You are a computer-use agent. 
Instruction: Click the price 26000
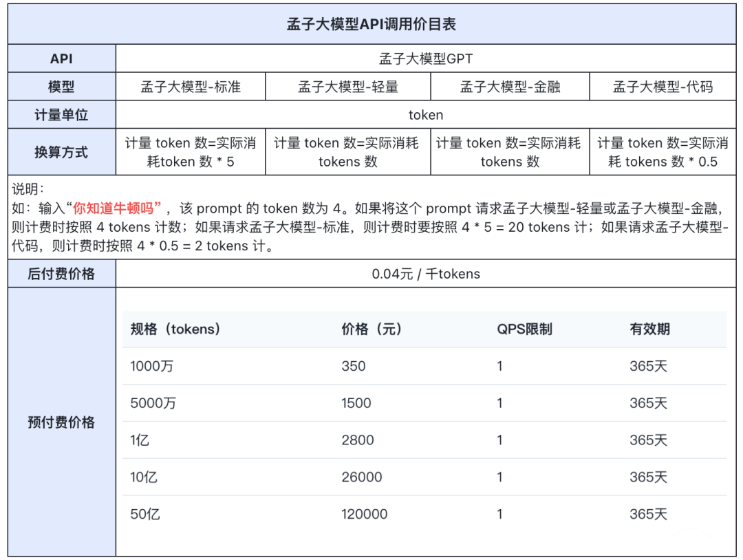coord(362,477)
